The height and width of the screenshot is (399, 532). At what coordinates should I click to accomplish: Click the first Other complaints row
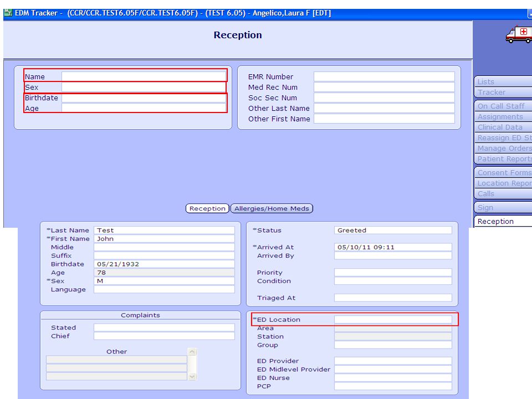pyautogui.click(x=117, y=360)
